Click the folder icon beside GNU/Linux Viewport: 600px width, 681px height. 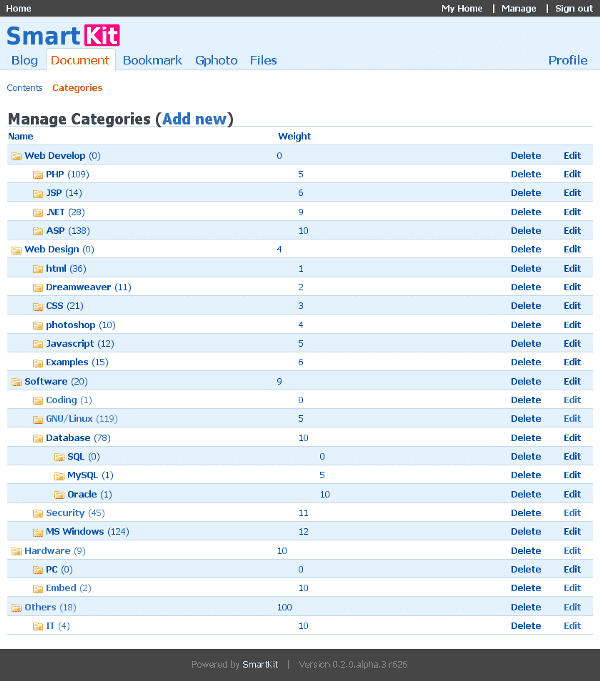coord(38,419)
